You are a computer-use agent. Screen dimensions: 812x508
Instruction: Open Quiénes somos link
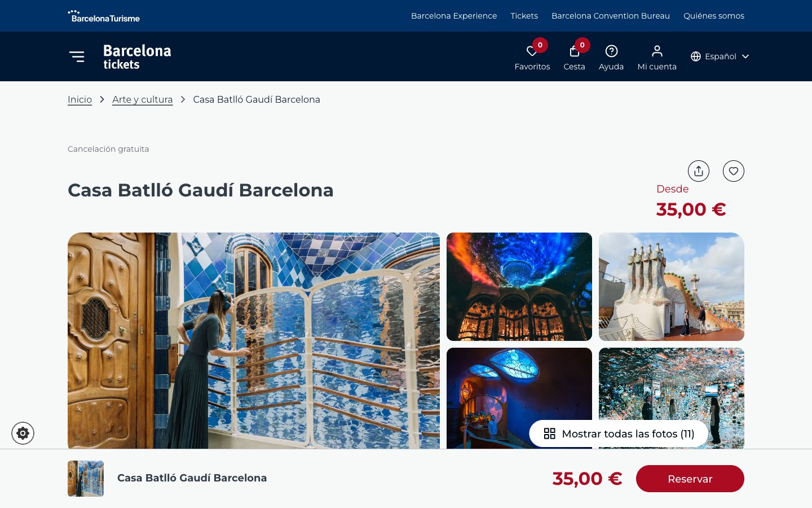(x=714, y=16)
